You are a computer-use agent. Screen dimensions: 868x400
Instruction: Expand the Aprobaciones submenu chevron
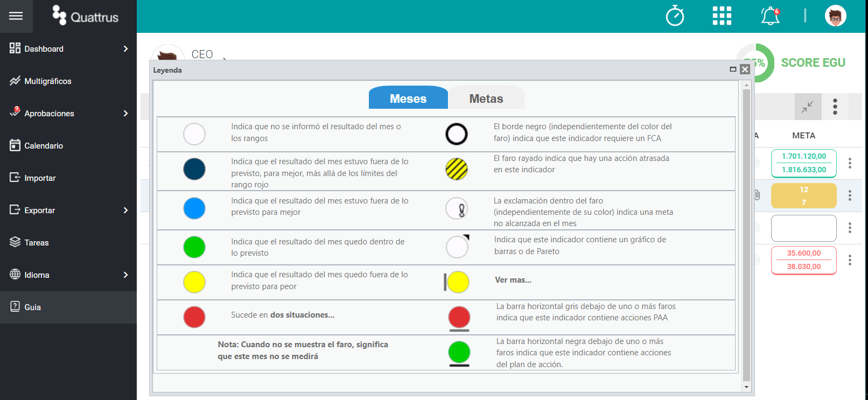pyautogui.click(x=125, y=114)
